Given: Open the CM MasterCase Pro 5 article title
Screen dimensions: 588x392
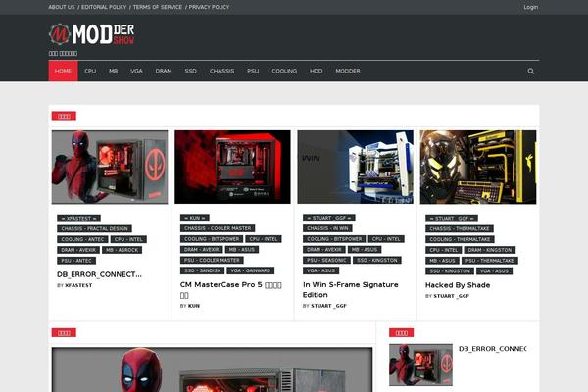Looking at the screenshot, I should [230, 290].
